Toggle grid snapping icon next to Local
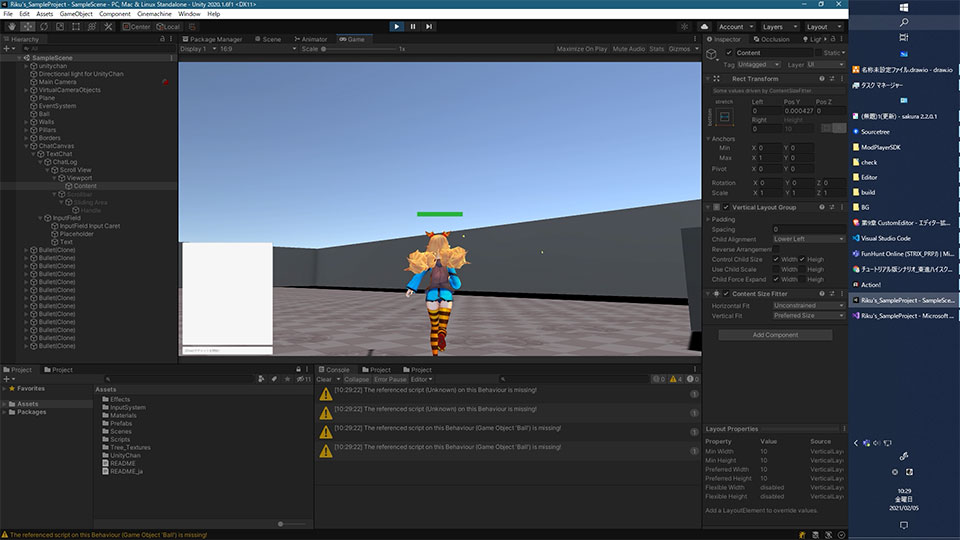This screenshot has height=540, width=960. 192,26
